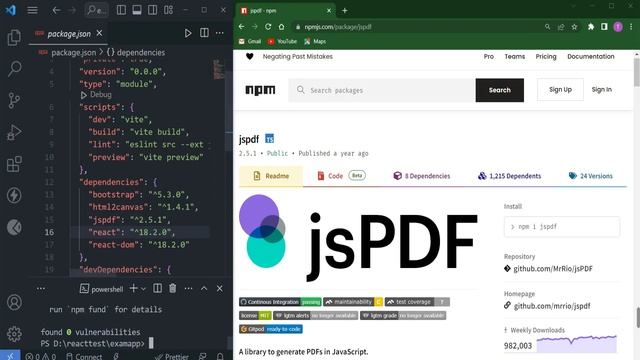This screenshot has width=640, height=360.
Task: Add a new terminal with plus icon
Action: tap(133, 289)
